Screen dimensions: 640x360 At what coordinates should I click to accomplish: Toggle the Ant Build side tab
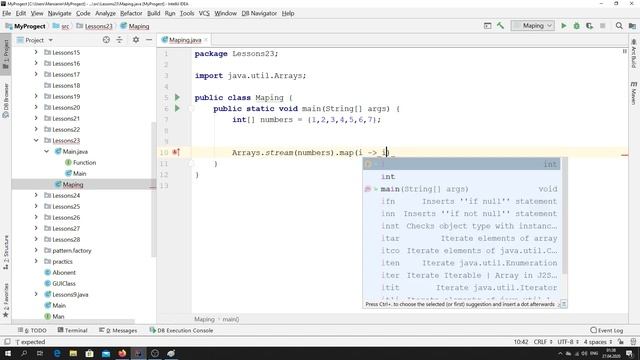[x=633, y=53]
